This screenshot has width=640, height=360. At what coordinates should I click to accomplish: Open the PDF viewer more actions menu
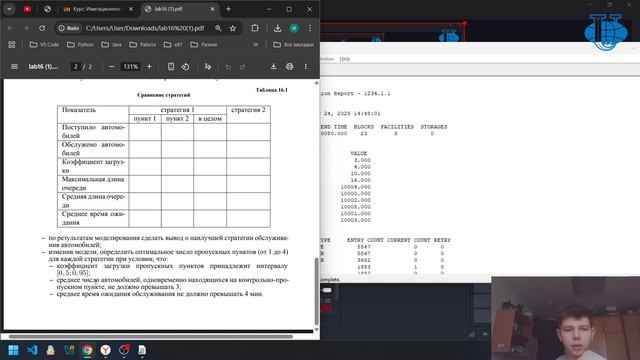point(306,67)
